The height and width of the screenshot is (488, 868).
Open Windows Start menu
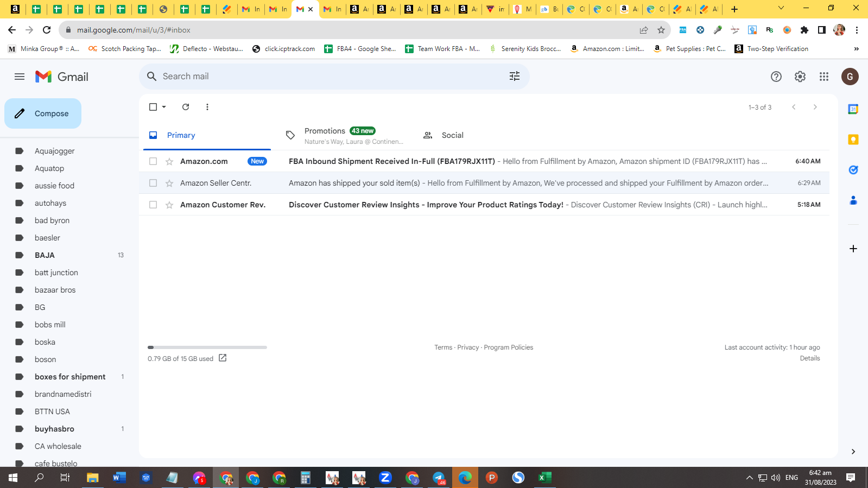pos(13,478)
